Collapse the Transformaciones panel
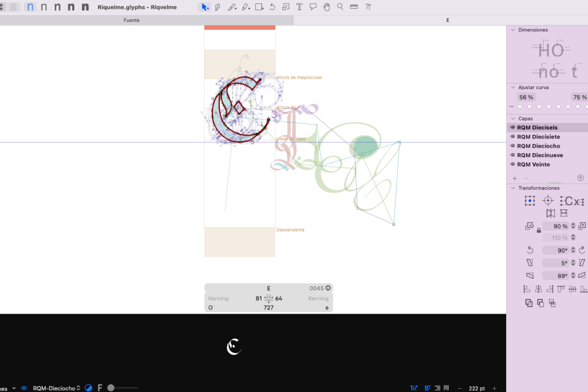This screenshot has width=588, height=392. point(513,188)
